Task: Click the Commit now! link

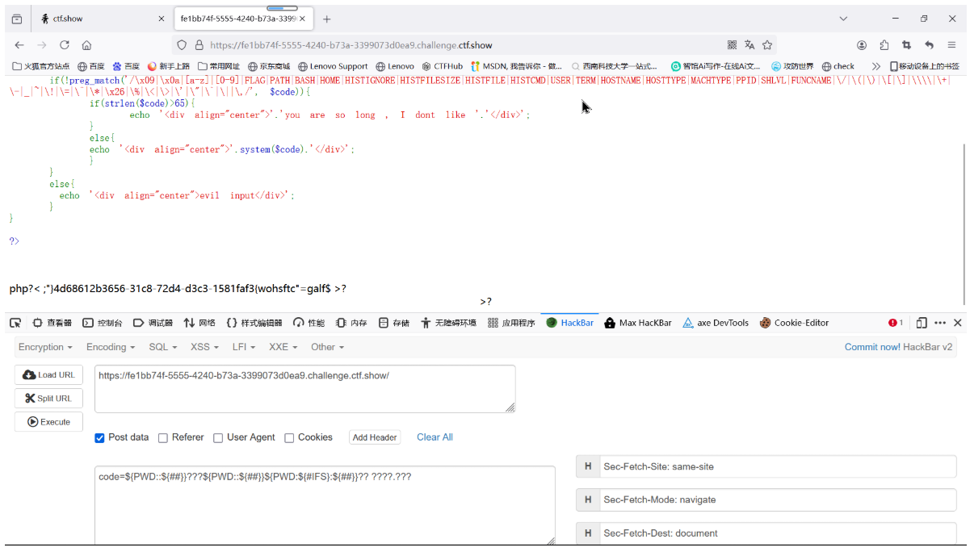Action: tap(872, 347)
